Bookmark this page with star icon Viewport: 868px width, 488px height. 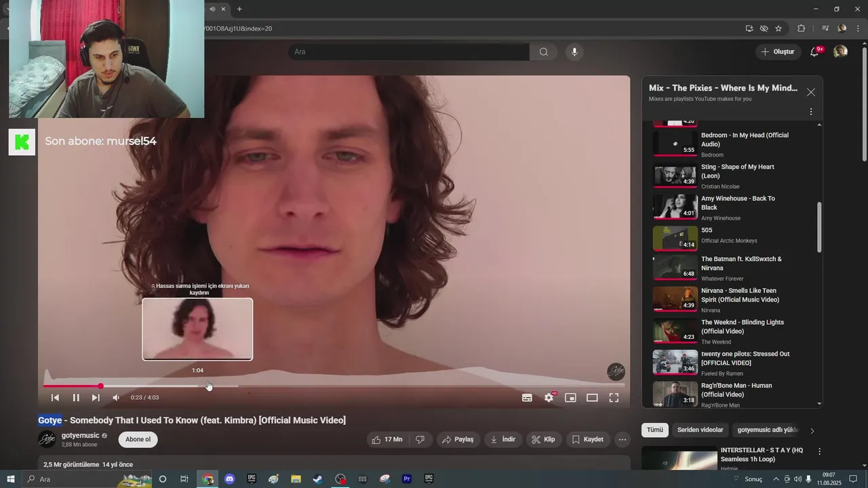[778, 28]
